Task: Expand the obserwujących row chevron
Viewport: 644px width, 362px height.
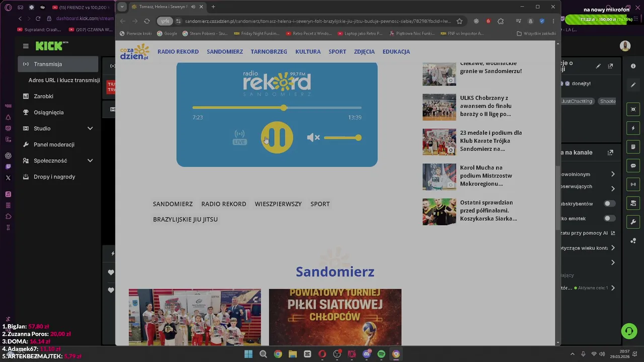Action: (613, 189)
